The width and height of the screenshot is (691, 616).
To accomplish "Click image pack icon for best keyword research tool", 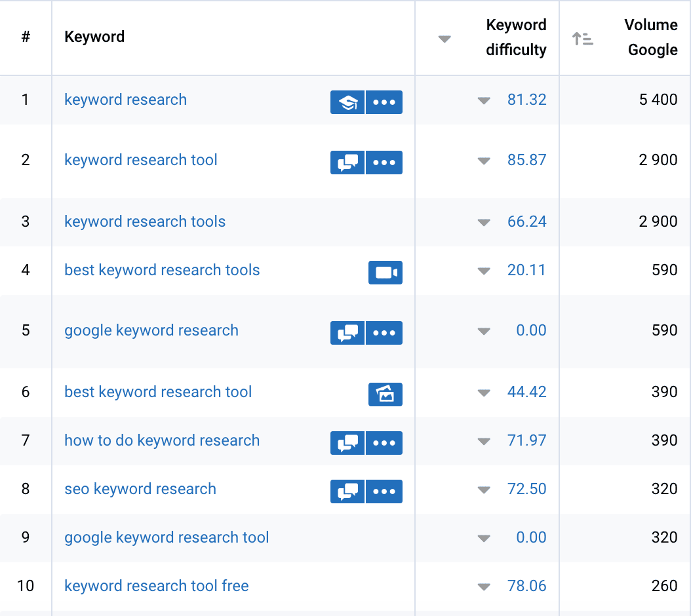I will pos(385,395).
